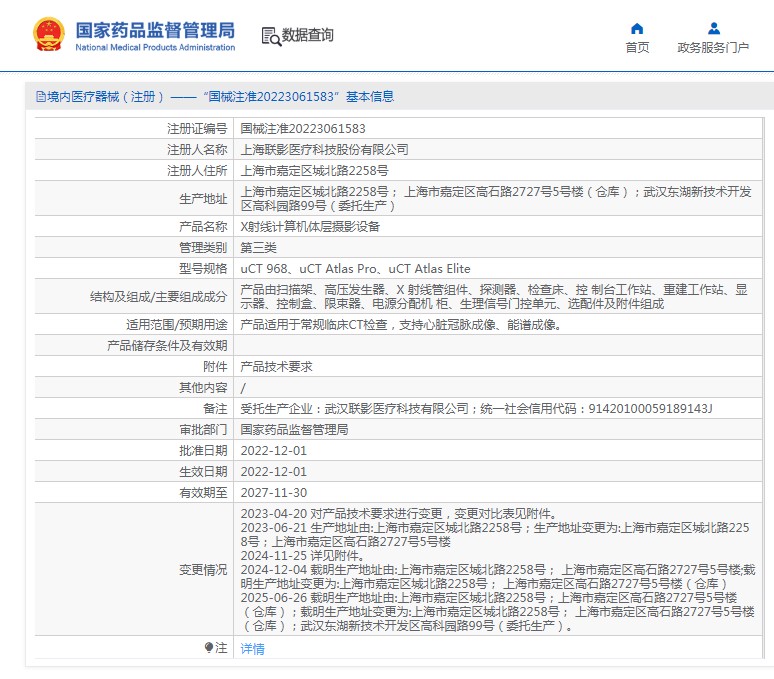Click the 生产地址 row label
774x679 pixels.
tap(203, 199)
